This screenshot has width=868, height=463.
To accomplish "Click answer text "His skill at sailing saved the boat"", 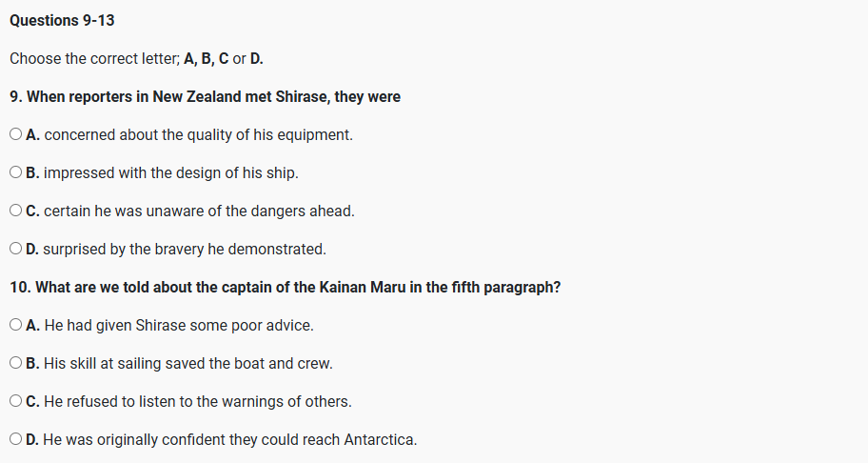I will [188, 364].
